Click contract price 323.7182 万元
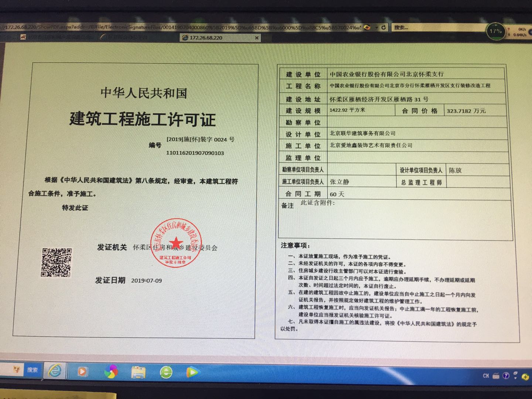 click(466, 111)
